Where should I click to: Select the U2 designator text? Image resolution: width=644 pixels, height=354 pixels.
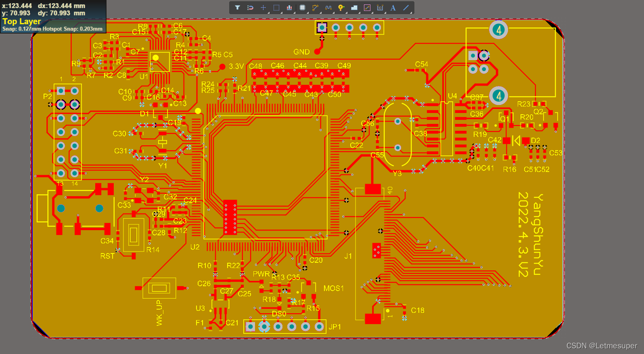pyautogui.click(x=195, y=247)
